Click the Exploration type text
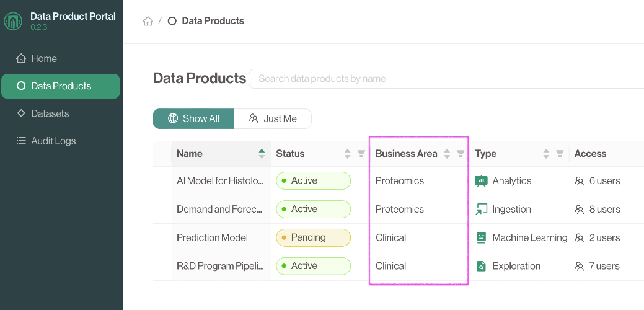Viewport: 644px width, 310px height. pyautogui.click(x=516, y=266)
